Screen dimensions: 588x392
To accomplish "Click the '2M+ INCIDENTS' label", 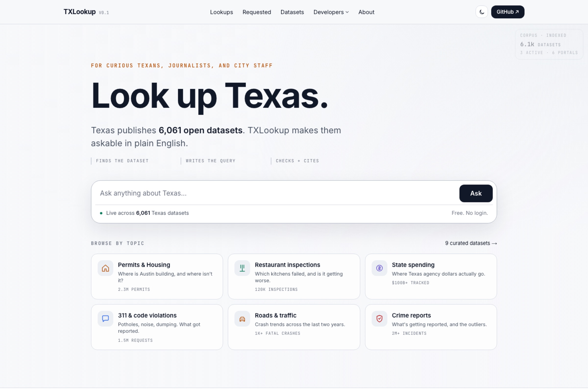I will pyautogui.click(x=409, y=333).
